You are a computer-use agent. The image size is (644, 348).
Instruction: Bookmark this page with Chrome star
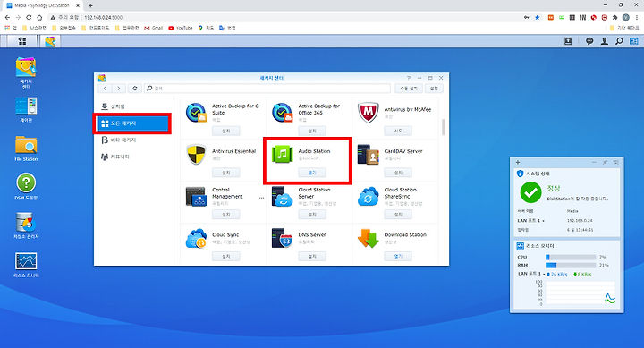pos(538,17)
